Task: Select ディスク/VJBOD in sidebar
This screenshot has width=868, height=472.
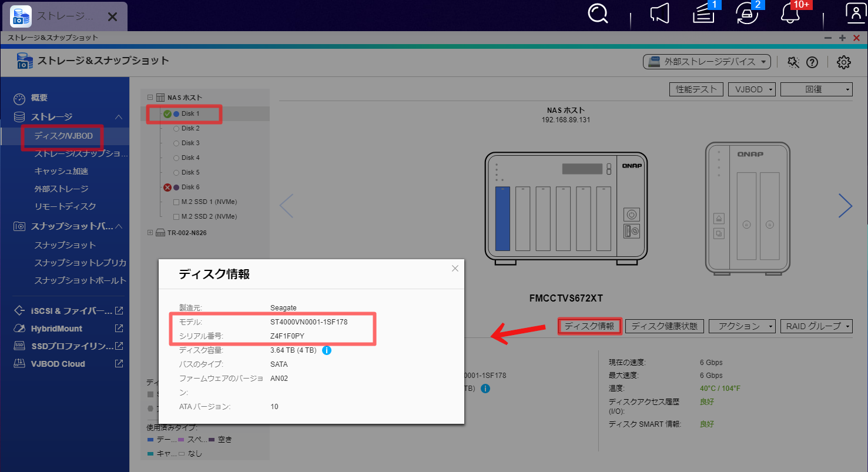Action: tap(63, 136)
